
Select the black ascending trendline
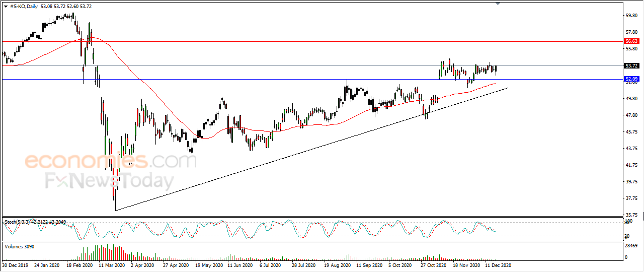[311, 149]
